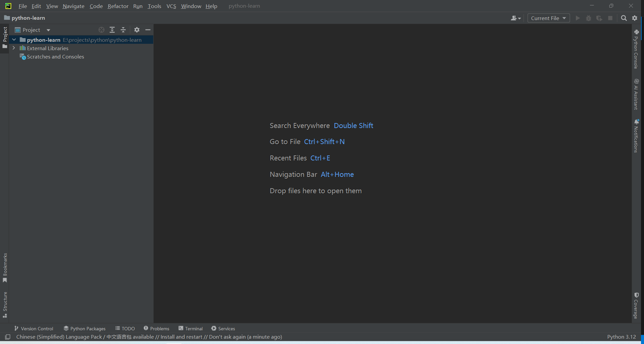The height and width of the screenshot is (344, 644).
Task: Toggle the Bookmarks side panel
Action: tap(5, 267)
